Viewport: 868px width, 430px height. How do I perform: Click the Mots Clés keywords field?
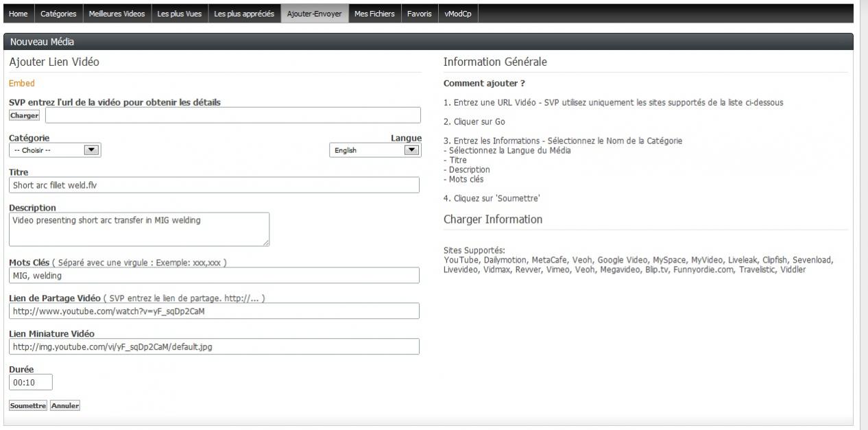coord(214,275)
